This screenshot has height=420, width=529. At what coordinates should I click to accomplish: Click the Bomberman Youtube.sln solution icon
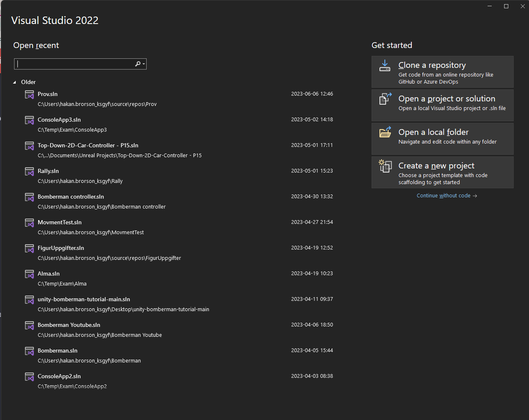tap(29, 326)
